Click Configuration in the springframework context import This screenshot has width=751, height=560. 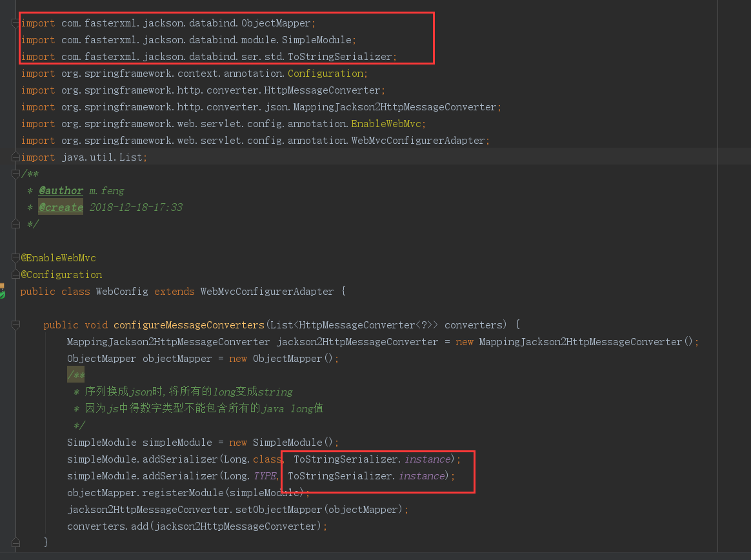tap(326, 74)
